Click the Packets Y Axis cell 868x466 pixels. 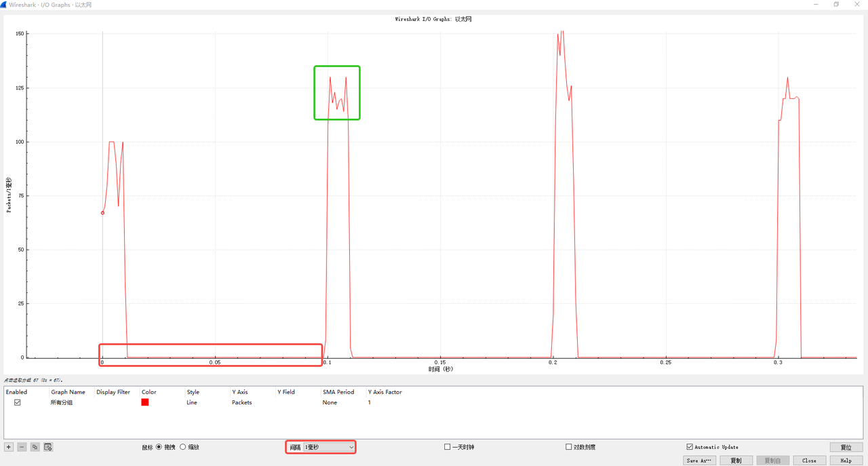(242, 402)
